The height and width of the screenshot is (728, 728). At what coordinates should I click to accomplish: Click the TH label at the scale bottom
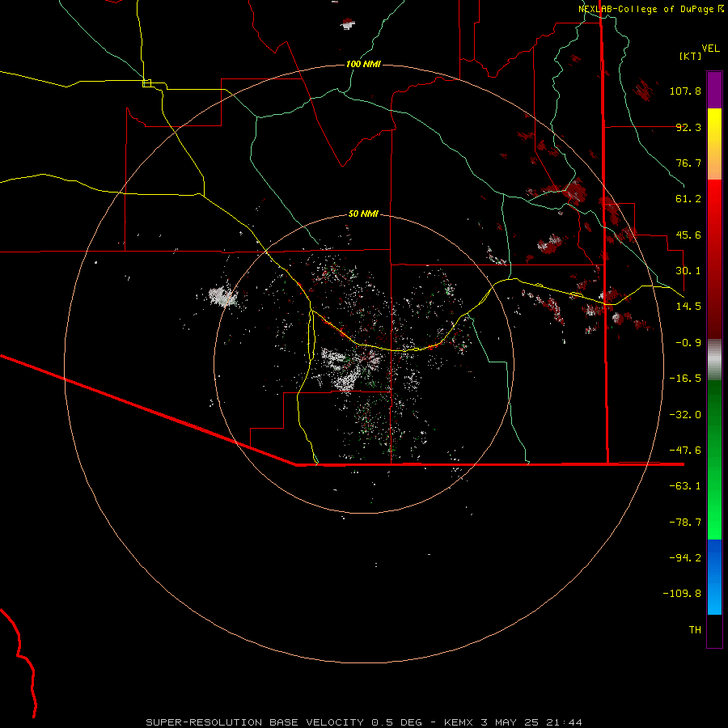click(x=695, y=630)
